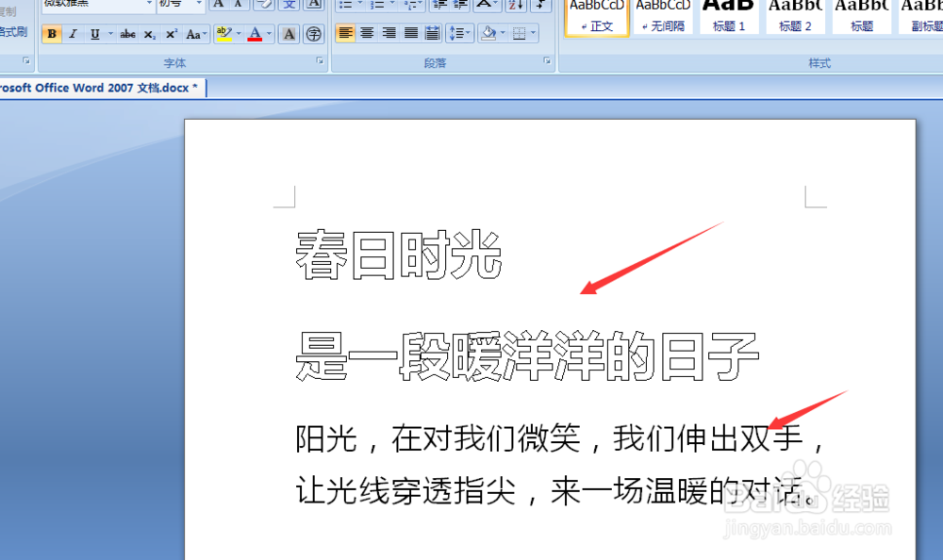Expand the font color dropdown arrow
Screen dimensions: 943x560
[x=269, y=33]
